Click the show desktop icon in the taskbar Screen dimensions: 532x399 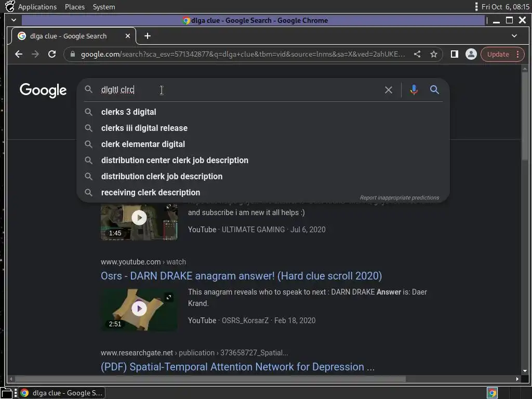point(6,393)
